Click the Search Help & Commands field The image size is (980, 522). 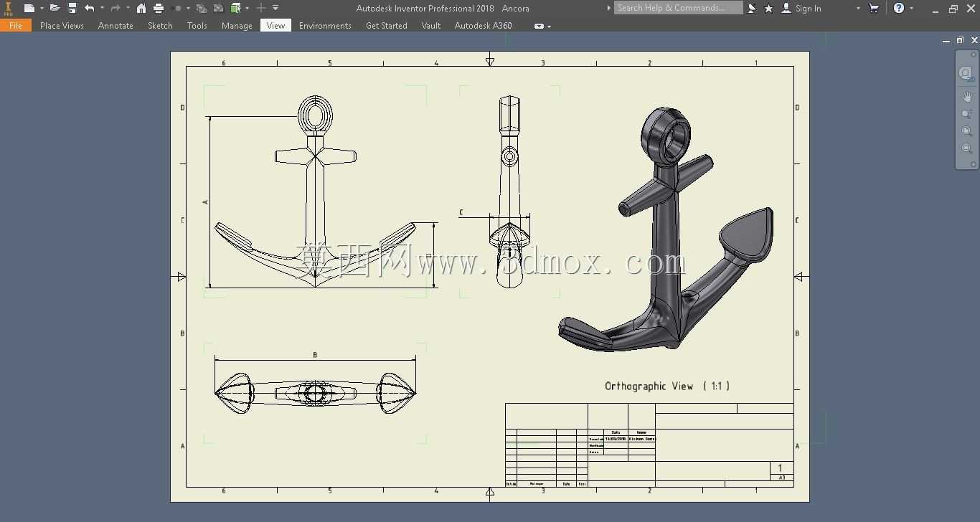coord(678,8)
